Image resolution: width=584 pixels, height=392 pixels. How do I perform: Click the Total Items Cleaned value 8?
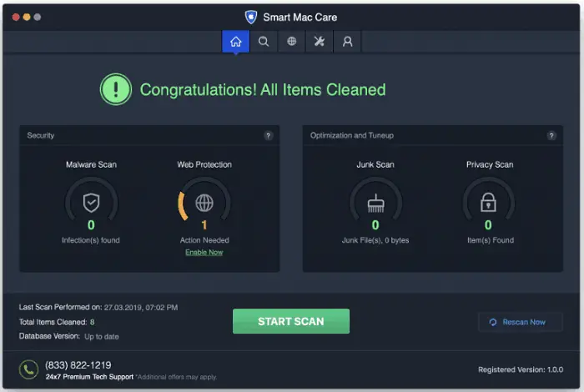pyautogui.click(x=92, y=322)
